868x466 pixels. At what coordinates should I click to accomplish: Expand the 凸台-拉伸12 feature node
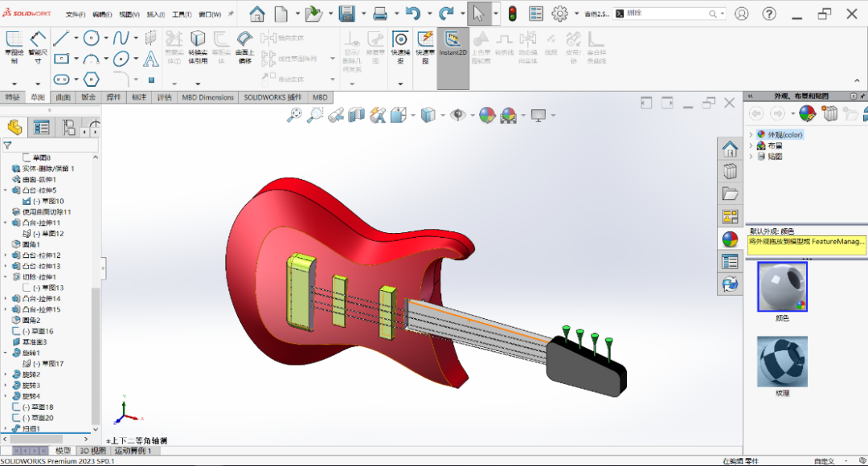[6, 255]
